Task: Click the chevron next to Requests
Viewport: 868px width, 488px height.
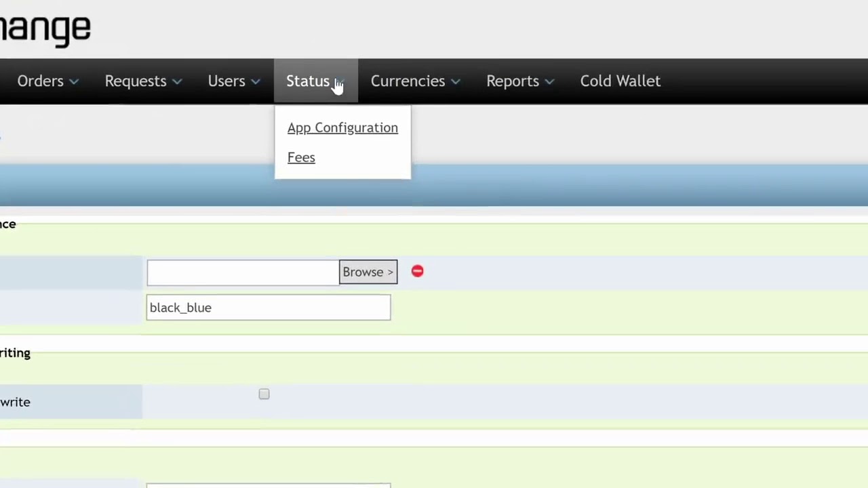Action: (177, 82)
